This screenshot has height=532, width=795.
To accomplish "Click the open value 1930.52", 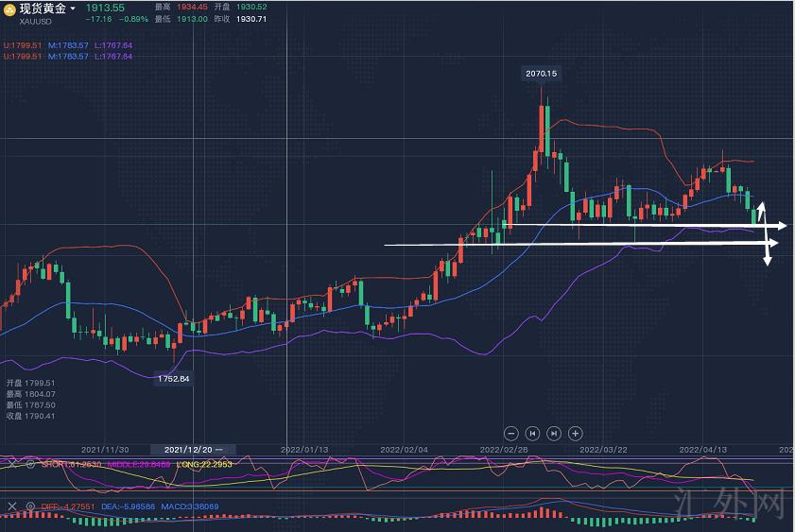I will (251, 7).
